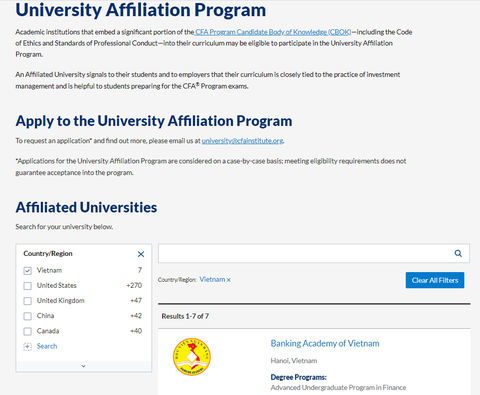Click the Hanoi, Vietnam location text

pos(294,361)
